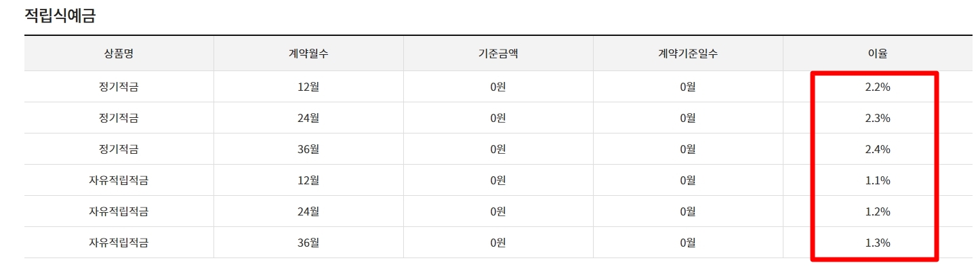Select 자유적립적금 in the 36월 row
The height and width of the screenshot is (267, 980).
click(x=119, y=243)
